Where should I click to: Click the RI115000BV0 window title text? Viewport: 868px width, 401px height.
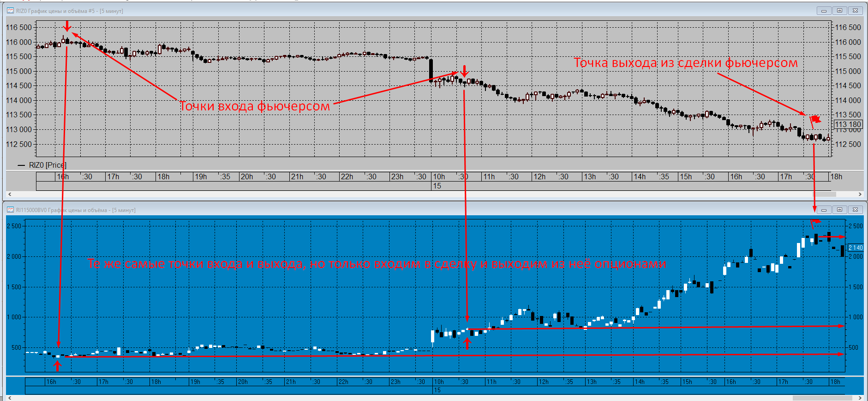click(76, 210)
